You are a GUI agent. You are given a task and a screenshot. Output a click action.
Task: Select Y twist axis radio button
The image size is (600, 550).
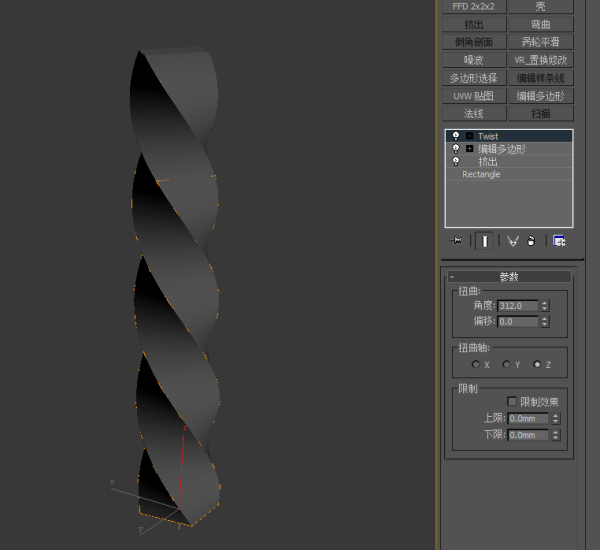tap(506, 364)
